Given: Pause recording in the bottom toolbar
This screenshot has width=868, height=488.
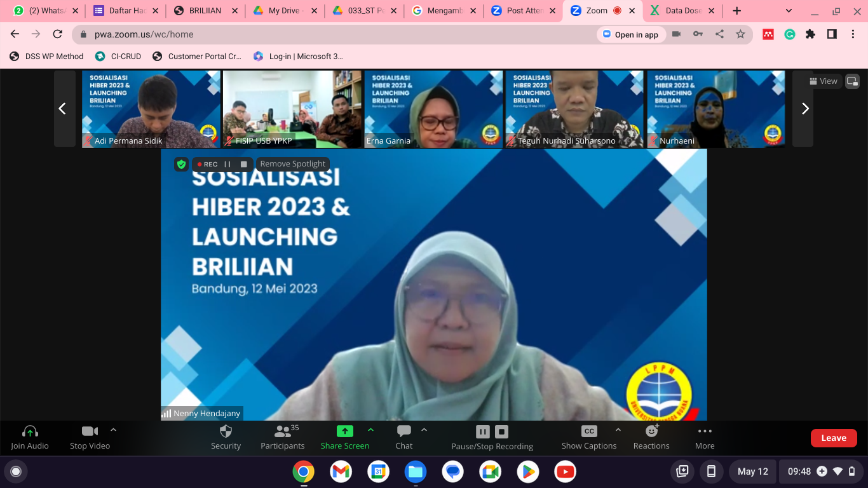Looking at the screenshot, I should [x=483, y=432].
